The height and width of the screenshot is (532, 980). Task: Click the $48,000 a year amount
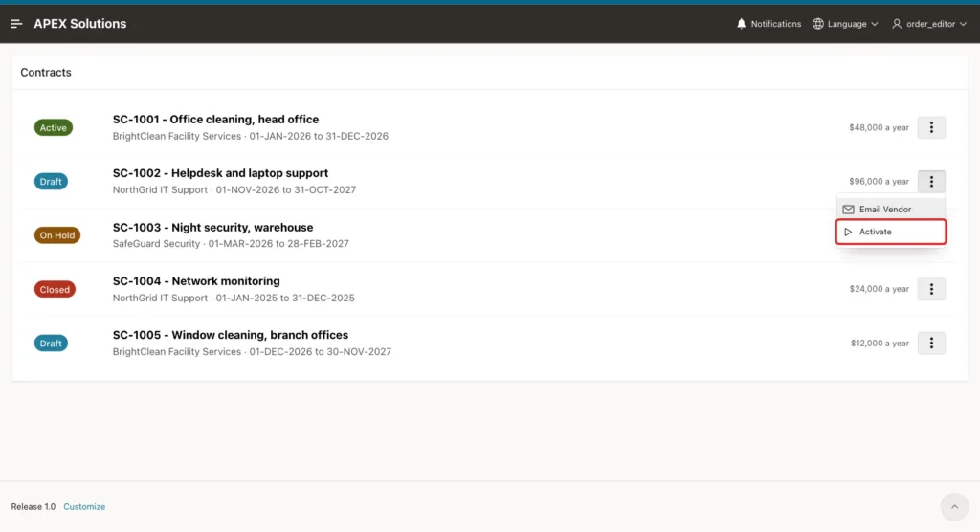[x=879, y=127]
